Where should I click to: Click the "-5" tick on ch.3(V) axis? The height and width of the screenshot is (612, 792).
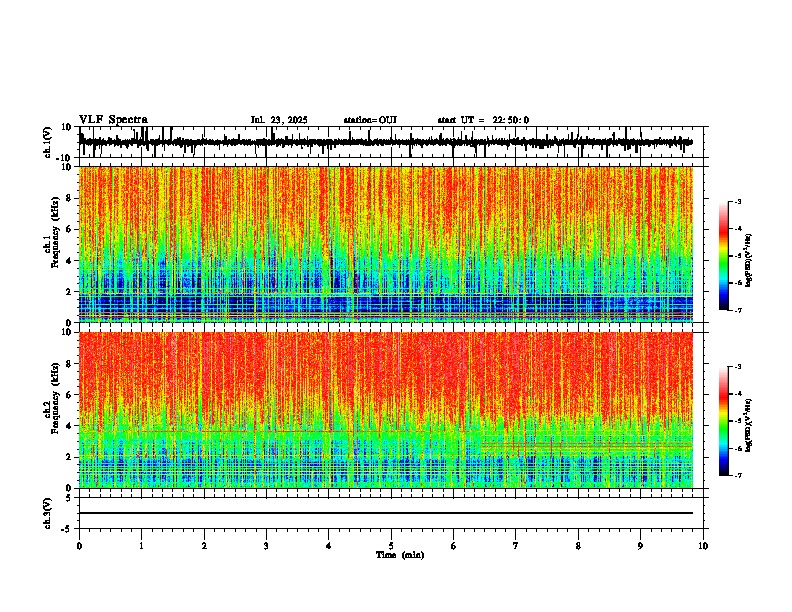(x=67, y=529)
